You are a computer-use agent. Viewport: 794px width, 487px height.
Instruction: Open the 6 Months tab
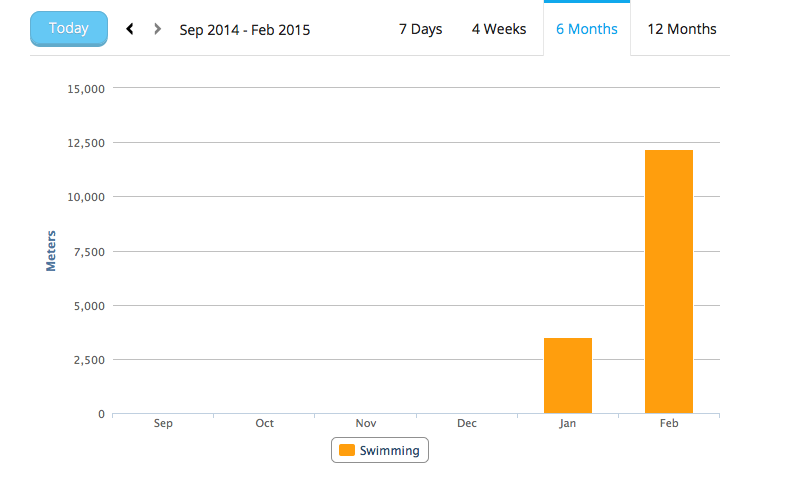point(586,29)
